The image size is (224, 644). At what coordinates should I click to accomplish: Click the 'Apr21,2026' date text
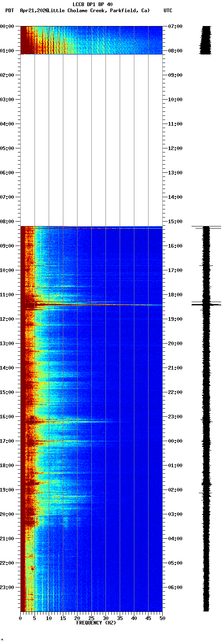click(x=34, y=11)
